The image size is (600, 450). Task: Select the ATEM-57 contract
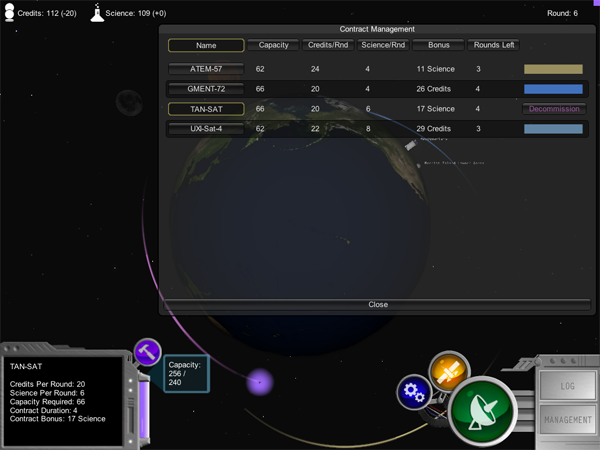click(x=206, y=69)
